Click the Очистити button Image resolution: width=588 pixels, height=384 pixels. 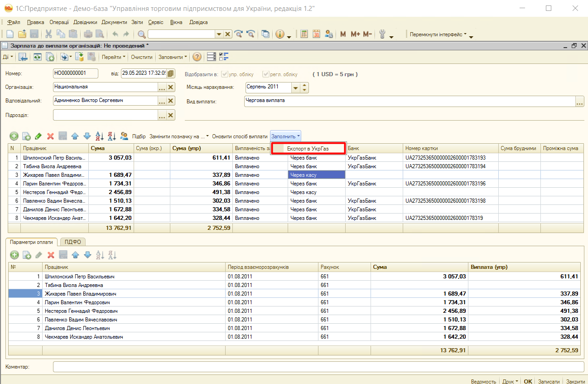point(142,57)
